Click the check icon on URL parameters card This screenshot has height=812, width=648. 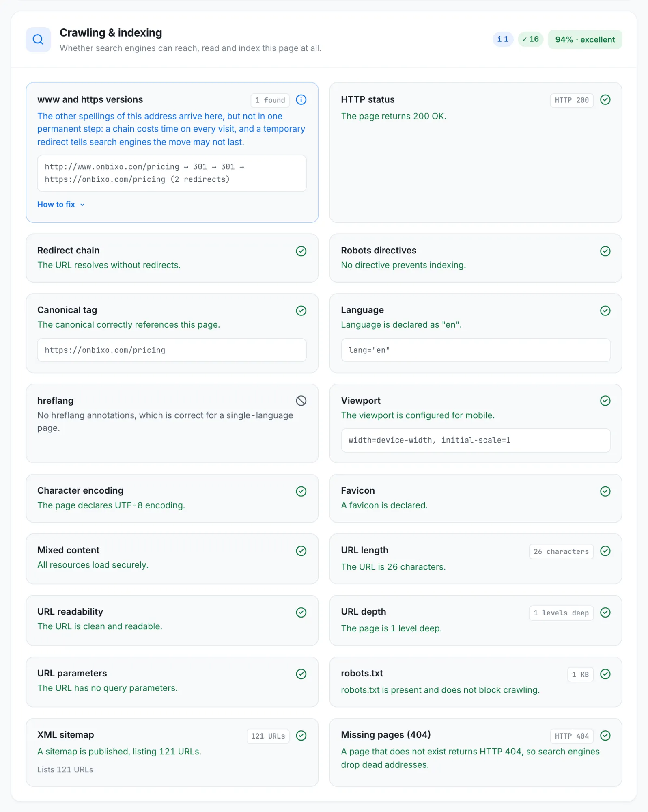click(x=301, y=674)
